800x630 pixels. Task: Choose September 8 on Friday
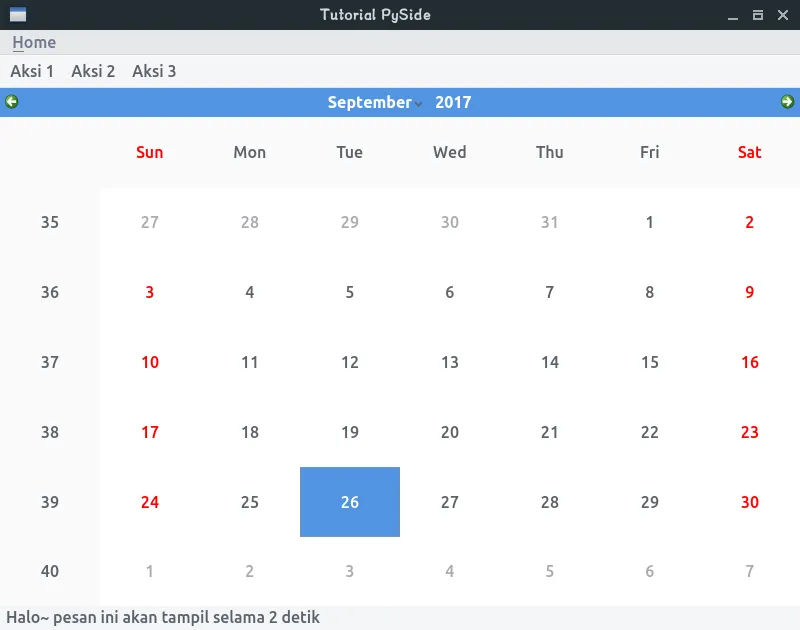pos(649,292)
